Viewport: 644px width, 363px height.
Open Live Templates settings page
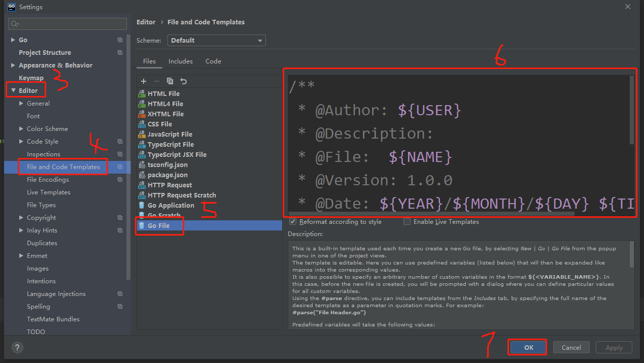pyautogui.click(x=49, y=192)
